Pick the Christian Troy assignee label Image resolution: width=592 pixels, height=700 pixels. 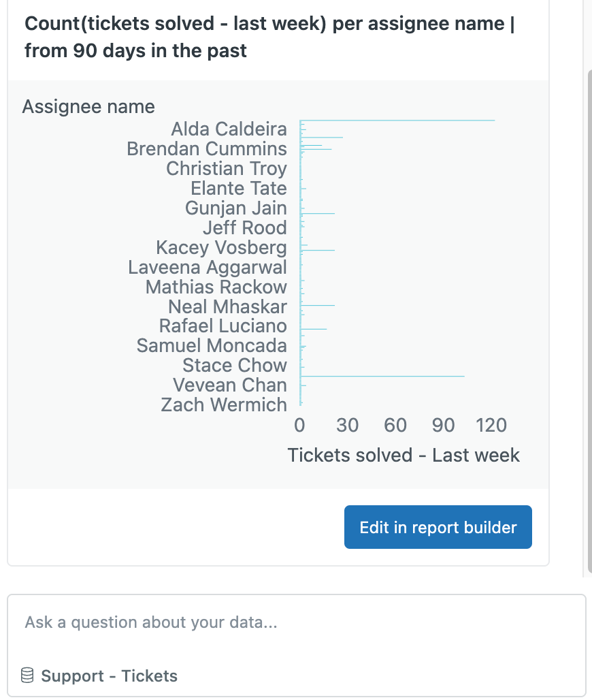[227, 168]
